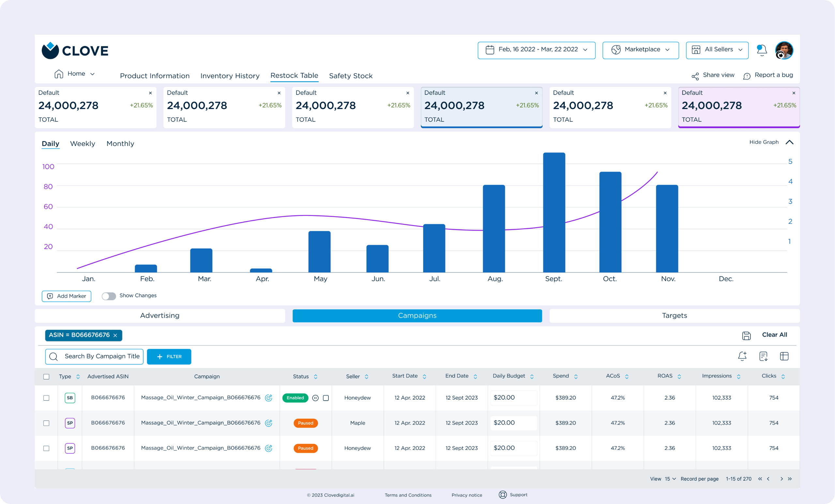This screenshot has height=504, width=835.
Task: Click the Add Marker button
Action: point(67,296)
